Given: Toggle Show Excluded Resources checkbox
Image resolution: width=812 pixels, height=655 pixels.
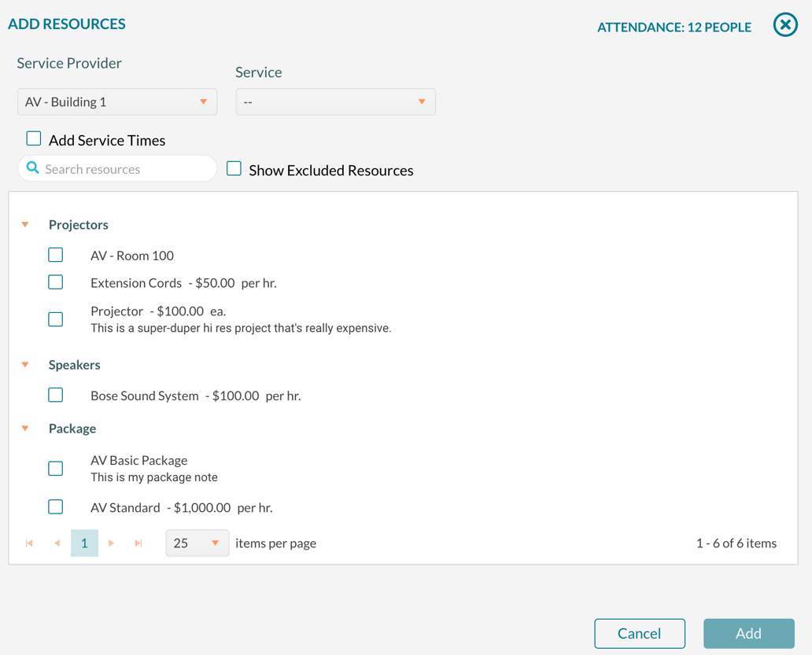Looking at the screenshot, I should pyautogui.click(x=234, y=168).
